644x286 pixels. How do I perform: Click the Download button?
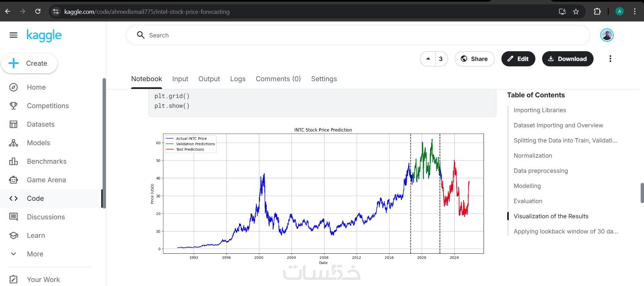click(x=567, y=59)
